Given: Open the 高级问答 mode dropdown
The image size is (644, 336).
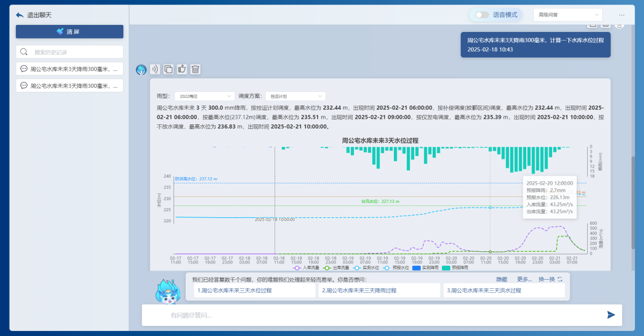Looking at the screenshot, I should click(x=567, y=15).
